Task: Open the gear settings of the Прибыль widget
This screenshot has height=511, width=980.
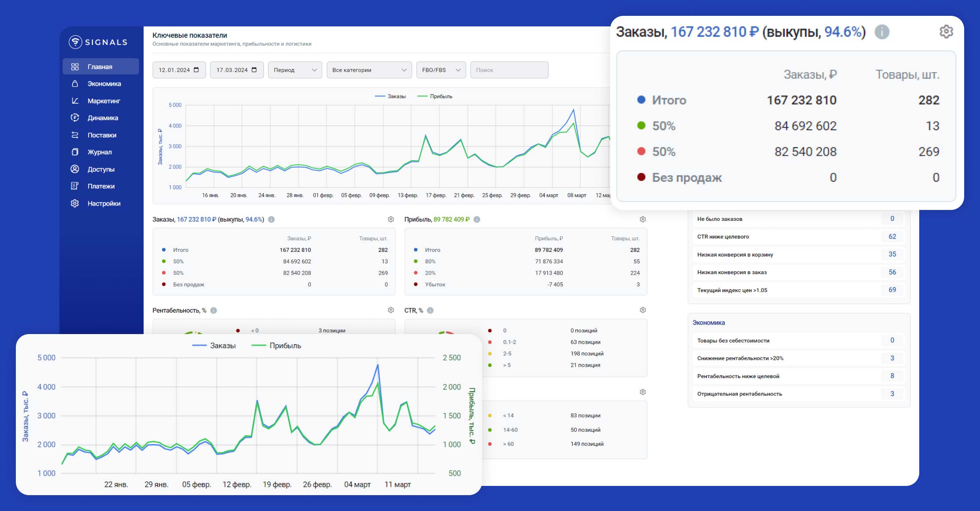Action: [x=643, y=219]
